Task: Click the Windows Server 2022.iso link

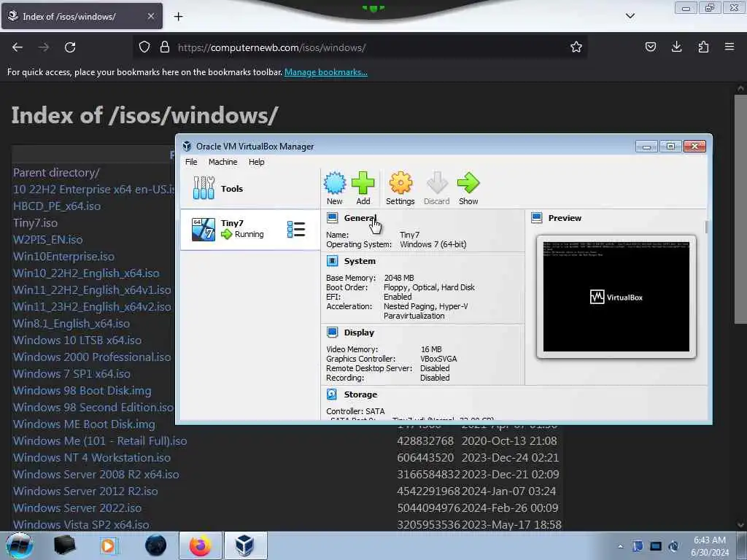Action: pyautogui.click(x=77, y=508)
